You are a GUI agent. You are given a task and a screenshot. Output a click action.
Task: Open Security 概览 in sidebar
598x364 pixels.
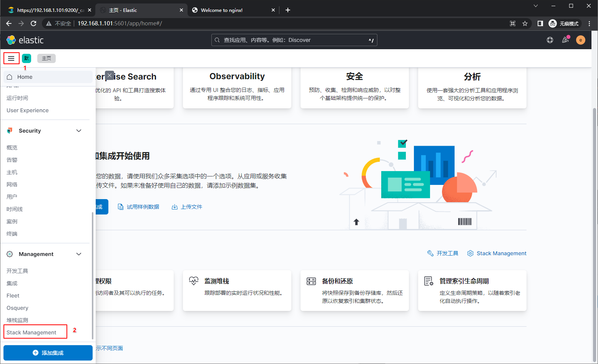12,148
